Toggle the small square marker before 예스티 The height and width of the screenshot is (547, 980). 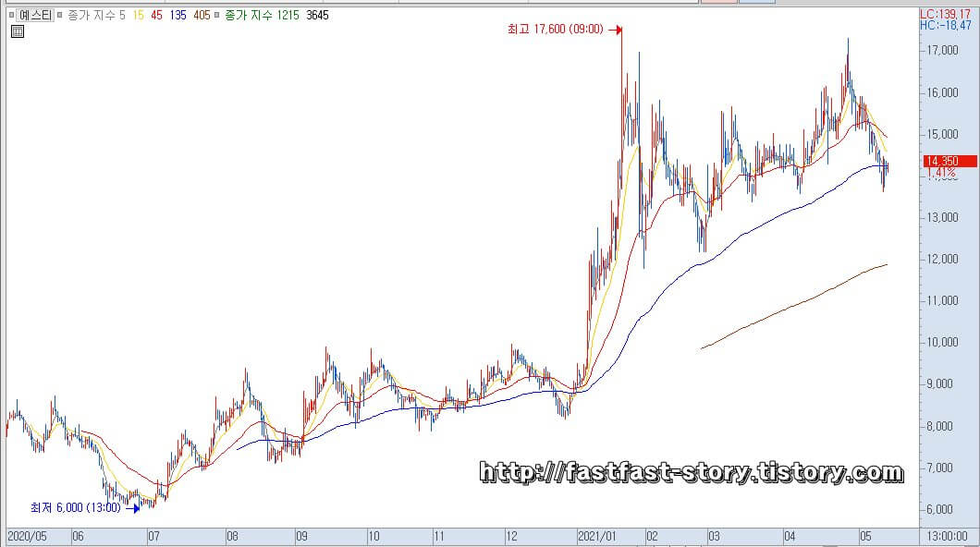coord(11,15)
